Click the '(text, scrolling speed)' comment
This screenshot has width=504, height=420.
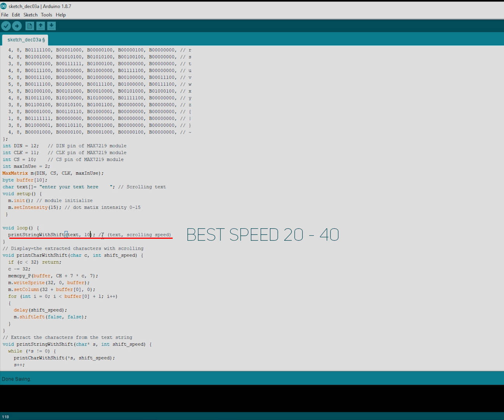click(139, 235)
